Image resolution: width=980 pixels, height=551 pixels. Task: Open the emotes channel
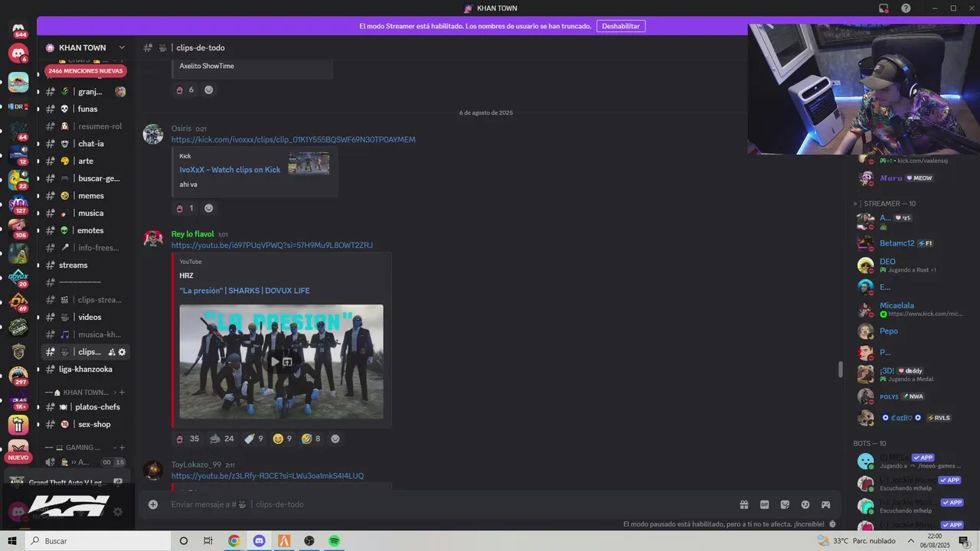click(x=84, y=230)
